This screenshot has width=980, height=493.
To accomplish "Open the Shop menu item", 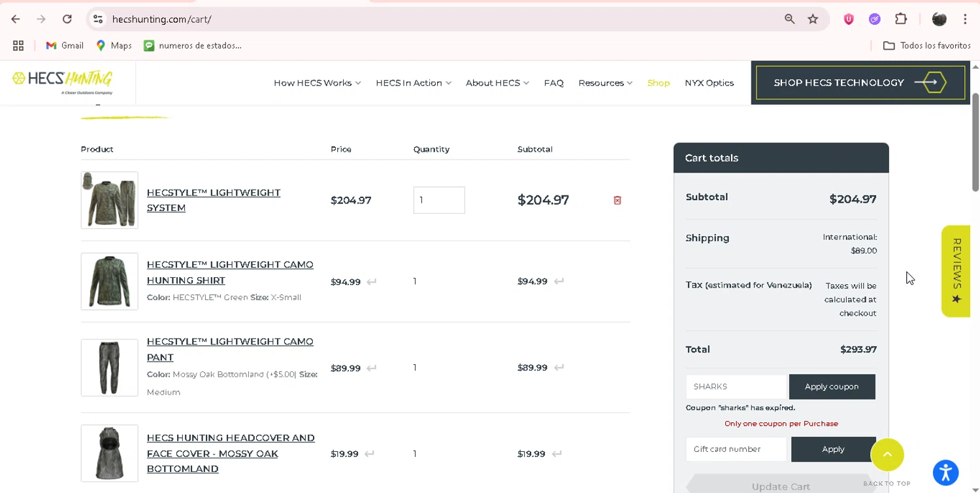I will click(x=659, y=83).
